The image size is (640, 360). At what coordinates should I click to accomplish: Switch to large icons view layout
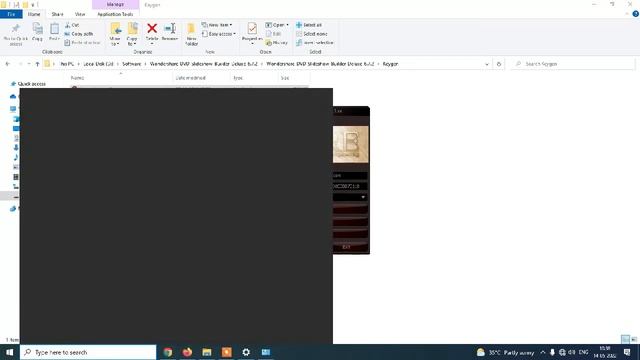pyautogui.click(x=634, y=339)
